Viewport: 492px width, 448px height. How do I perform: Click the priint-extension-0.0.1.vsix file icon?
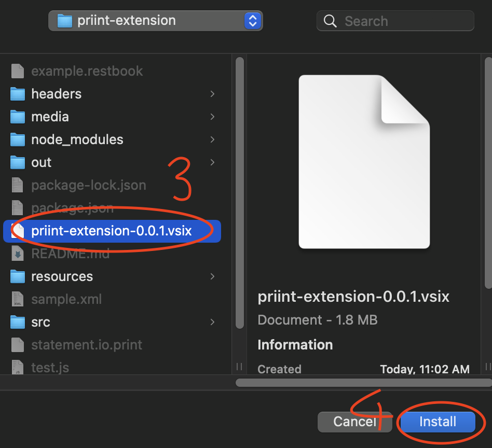18,231
